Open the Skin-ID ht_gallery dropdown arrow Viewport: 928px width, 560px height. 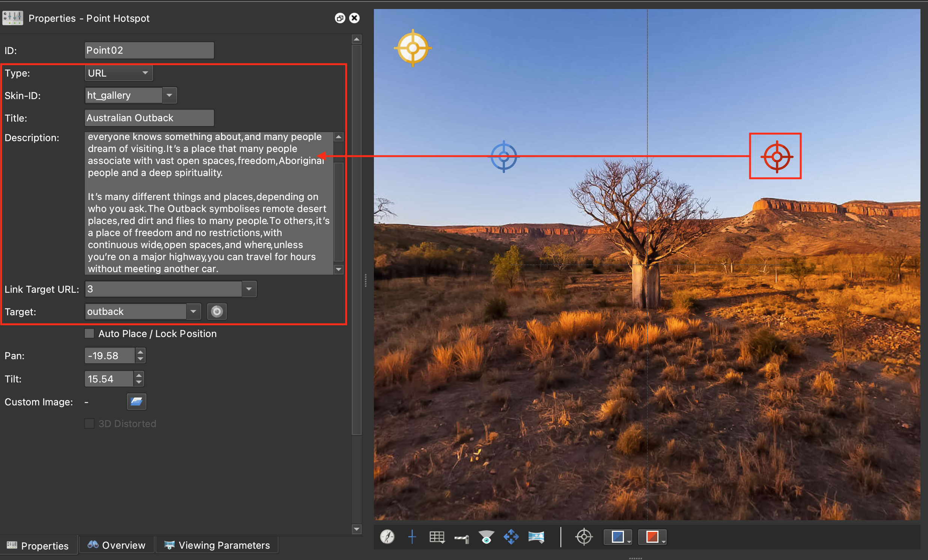(x=169, y=95)
